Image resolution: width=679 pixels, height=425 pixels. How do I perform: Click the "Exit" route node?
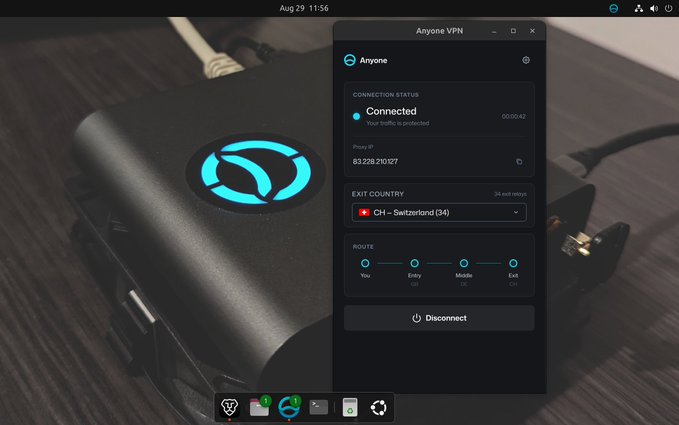coord(513,263)
